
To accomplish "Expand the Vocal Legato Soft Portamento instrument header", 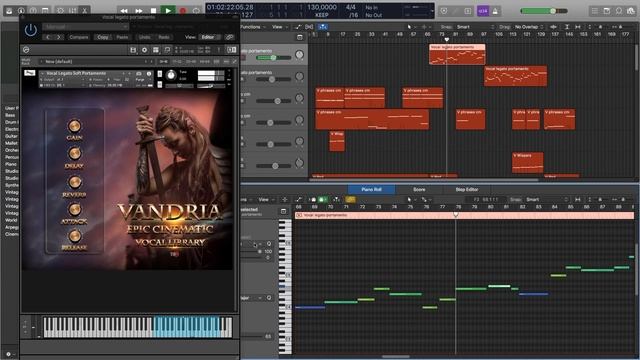I will 42,73.
